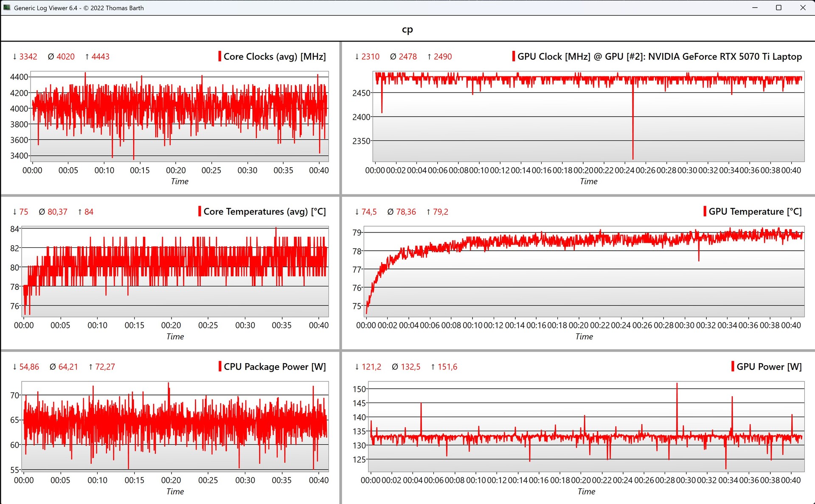Click the red Core Clocks legend marker
The width and height of the screenshot is (815, 504).
click(219, 56)
